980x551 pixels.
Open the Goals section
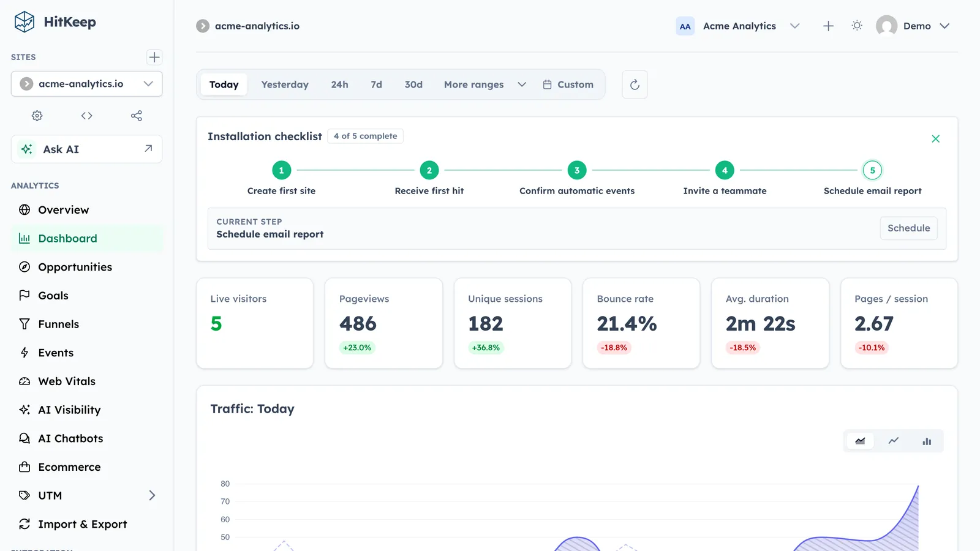point(87,296)
